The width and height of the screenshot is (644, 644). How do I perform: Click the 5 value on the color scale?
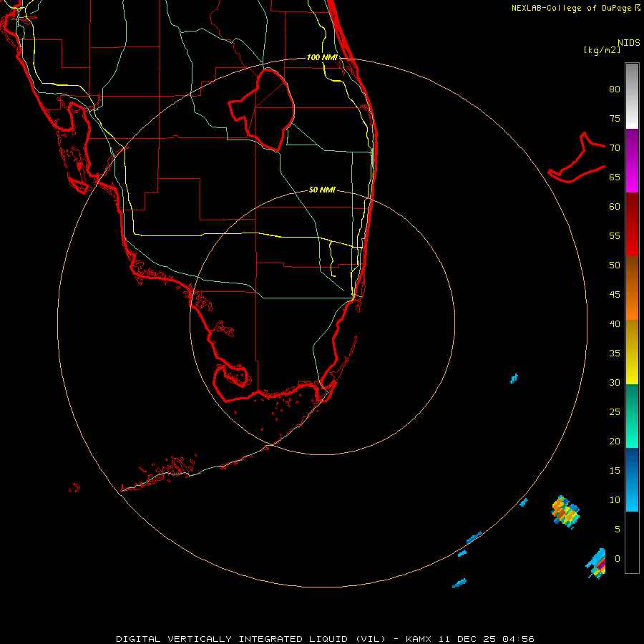coord(618,530)
